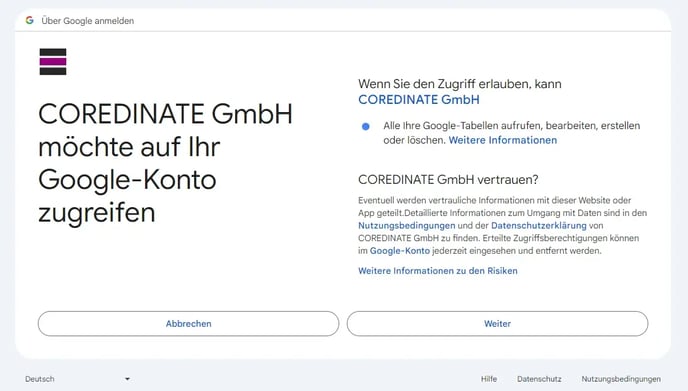Click the 'Über Google anmelden' header text
The height and width of the screenshot is (391, 688).
click(x=88, y=21)
